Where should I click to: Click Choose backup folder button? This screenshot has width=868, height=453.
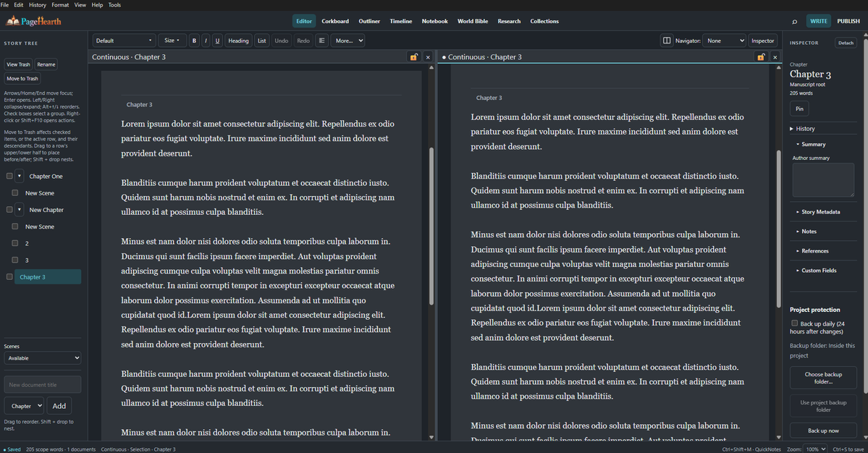(x=823, y=378)
